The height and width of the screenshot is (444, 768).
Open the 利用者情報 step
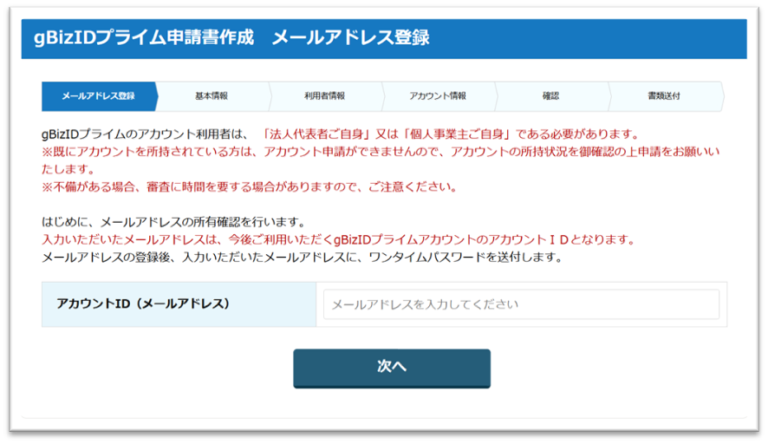pos(324,96)
